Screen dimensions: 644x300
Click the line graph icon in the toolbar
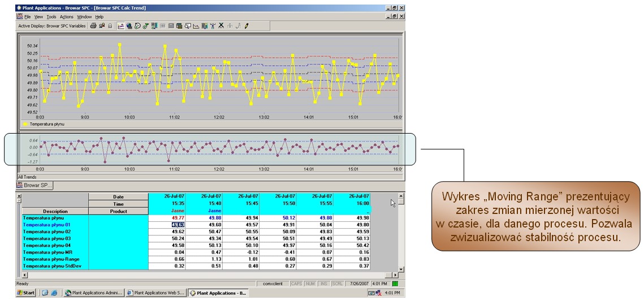tap(196, 25)
